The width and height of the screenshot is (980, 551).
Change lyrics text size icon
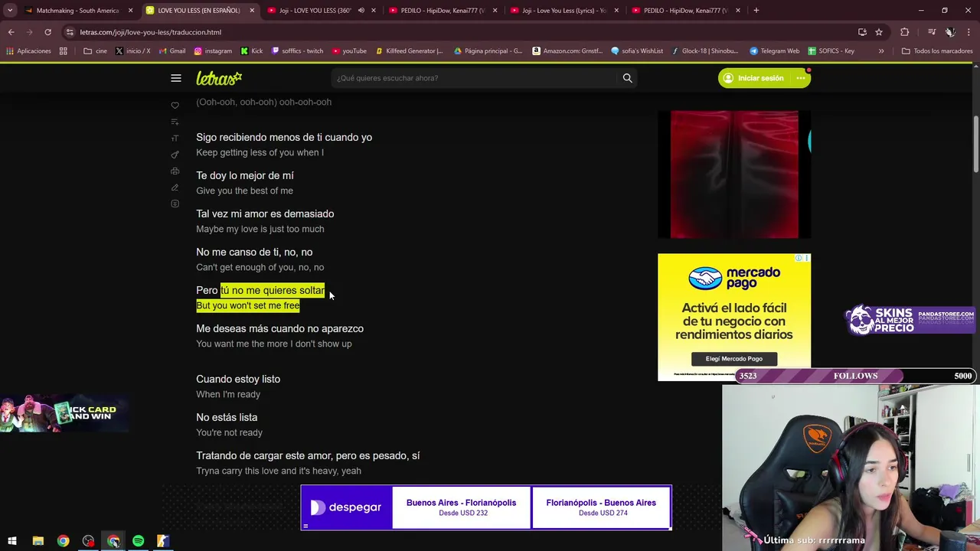coord(175,139)
